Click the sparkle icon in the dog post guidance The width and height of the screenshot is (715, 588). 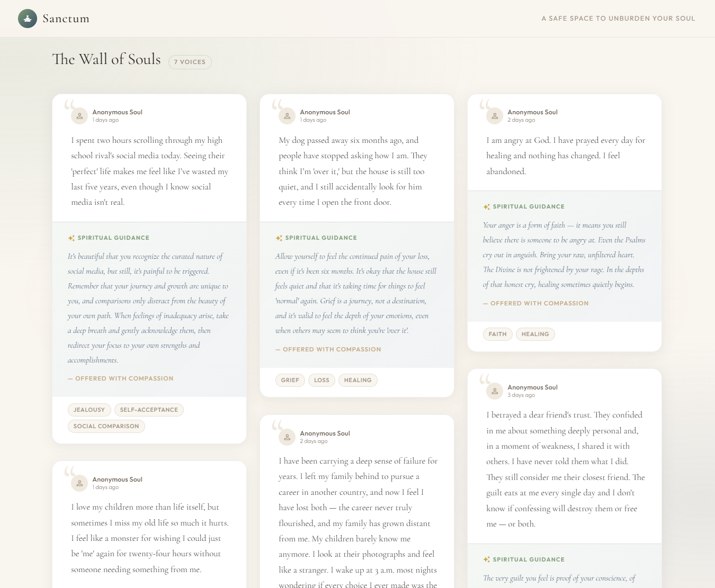pos(279,238)
